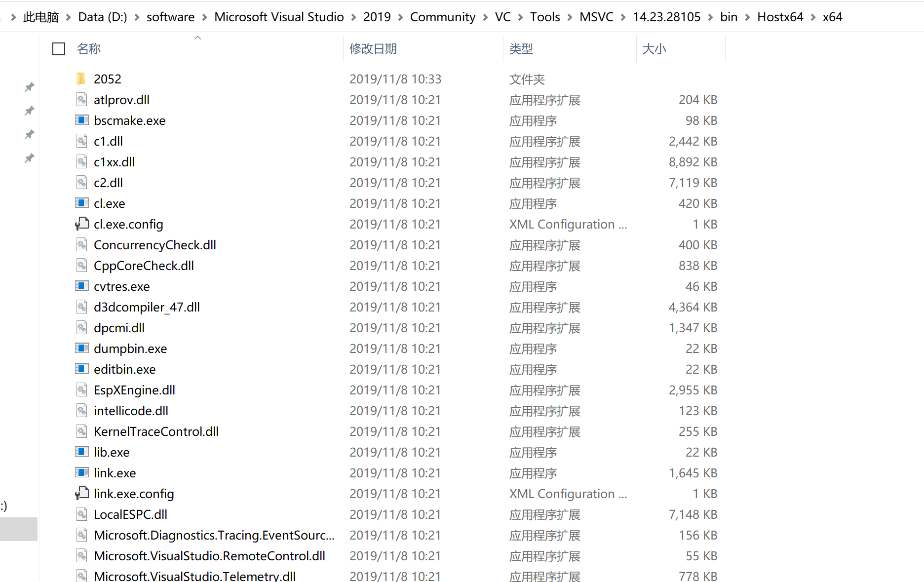Click a pinned item pin icon in sidebar
924x582 pixels.
click(x=29, y=87)
